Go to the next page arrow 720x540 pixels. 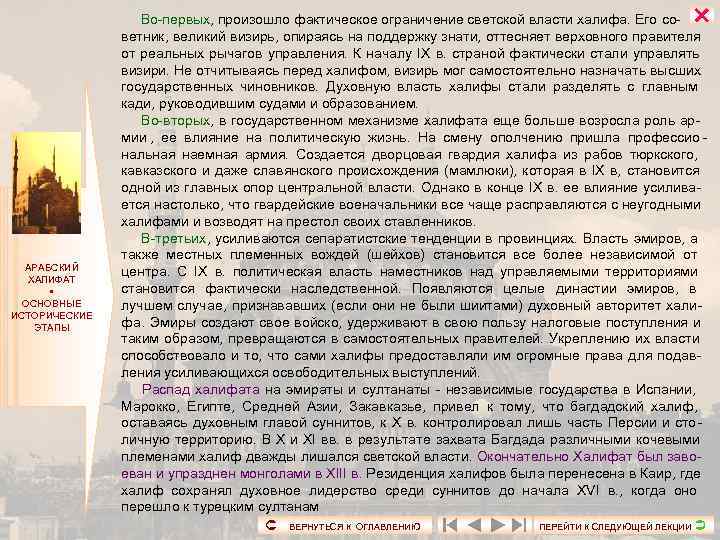click(498, 525)
